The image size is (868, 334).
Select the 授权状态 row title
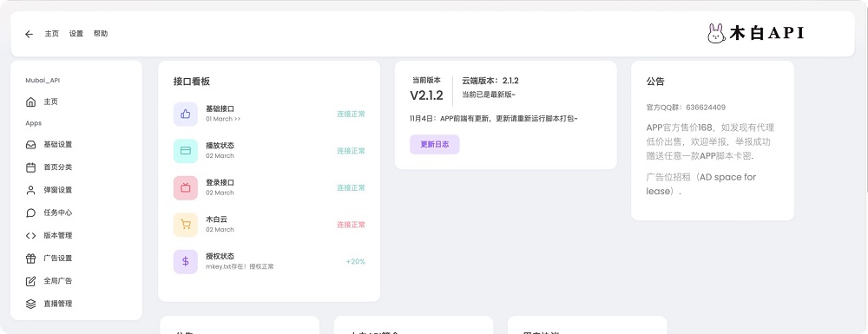click(x=220, y=256)
